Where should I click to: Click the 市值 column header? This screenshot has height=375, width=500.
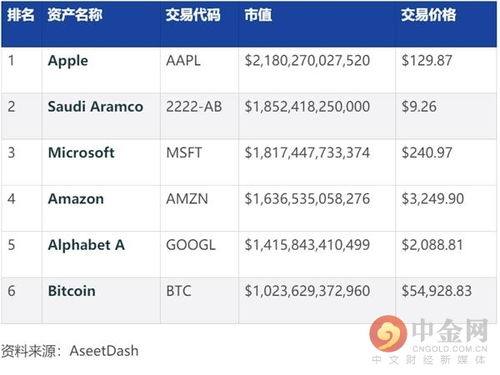pos(258,15)
